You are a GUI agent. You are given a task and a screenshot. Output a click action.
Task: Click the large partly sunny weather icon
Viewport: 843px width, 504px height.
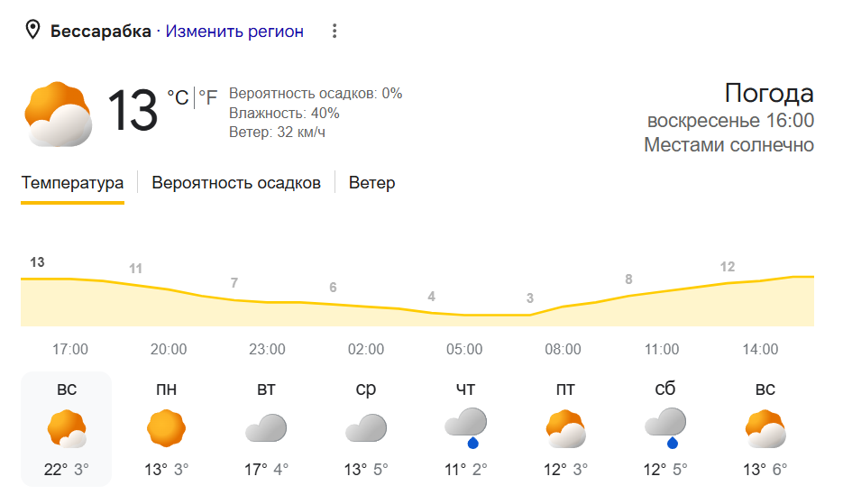click(x=58, y=114)
